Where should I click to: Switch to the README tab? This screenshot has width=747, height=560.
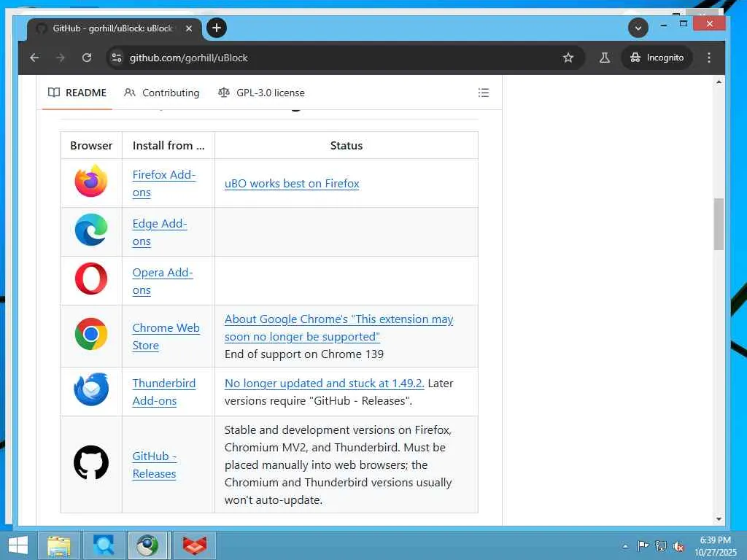pos(77,93)
